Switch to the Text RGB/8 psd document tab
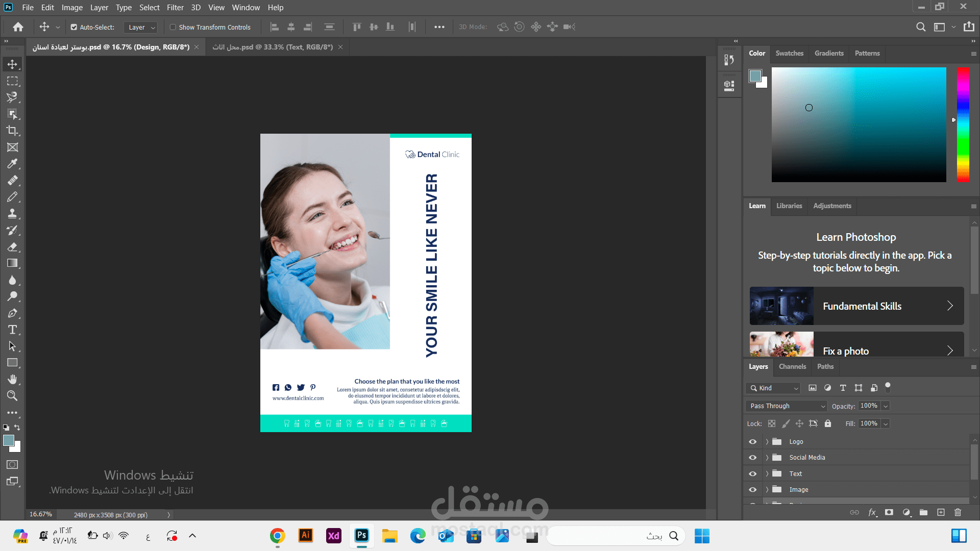The width and height of the screenshot is (980, 551). [273, 47]
